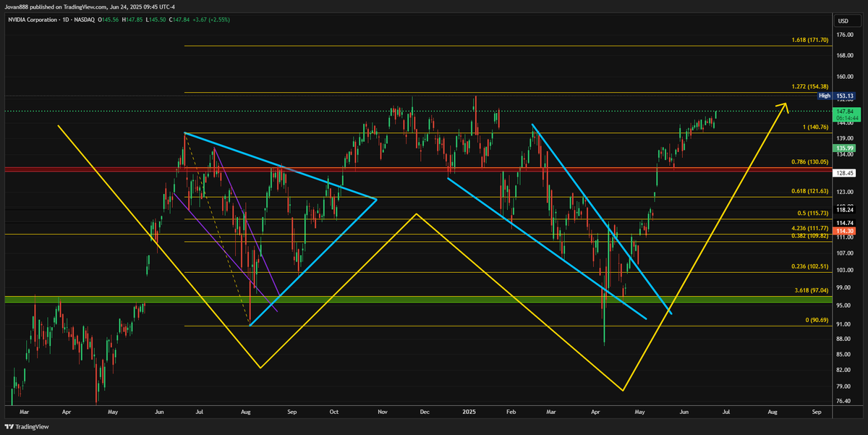Click the 2025 marker on the time axis
This screenshot has width=868, height=435.
[468, 411]
